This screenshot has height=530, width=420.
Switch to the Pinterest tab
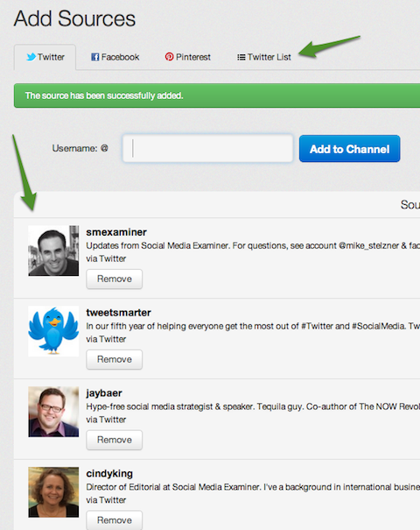pyautogui.click(x=188, y=57)
